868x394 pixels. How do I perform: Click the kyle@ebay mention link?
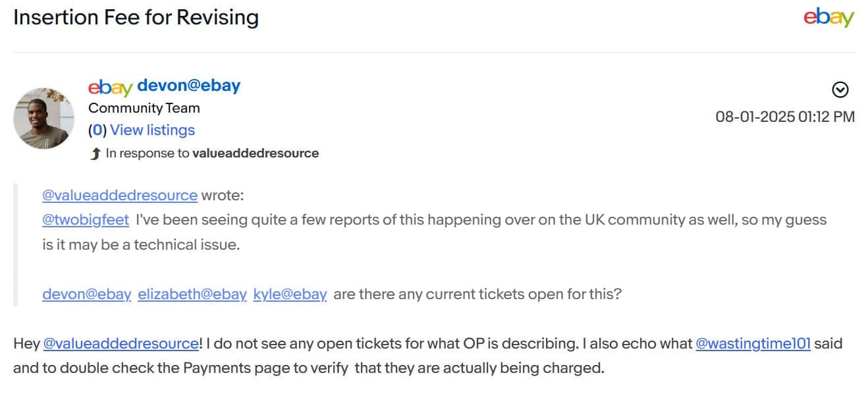click(290, 295)
